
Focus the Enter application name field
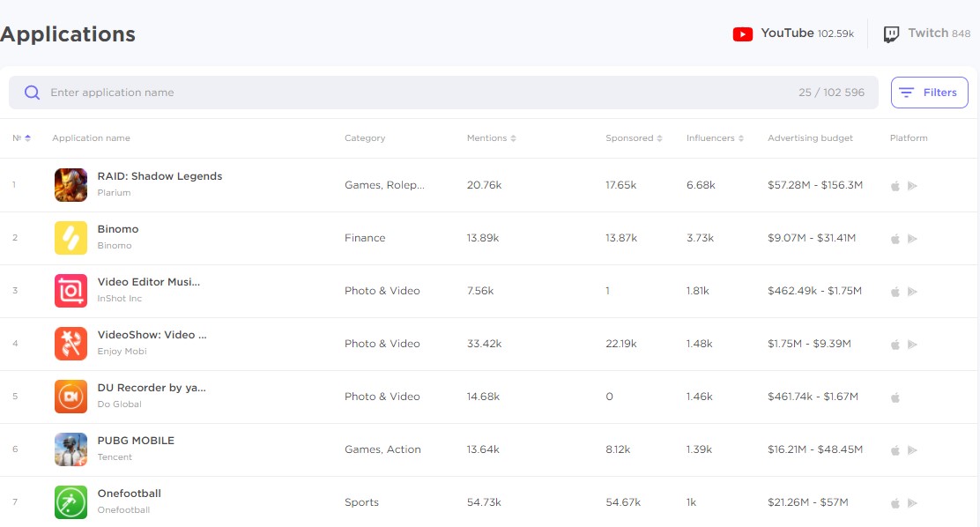443,93
